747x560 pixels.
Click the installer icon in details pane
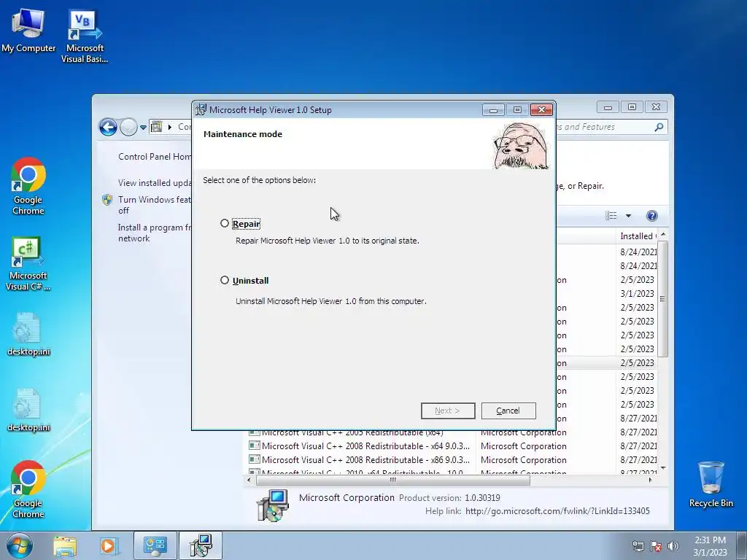tap(273, 506)
